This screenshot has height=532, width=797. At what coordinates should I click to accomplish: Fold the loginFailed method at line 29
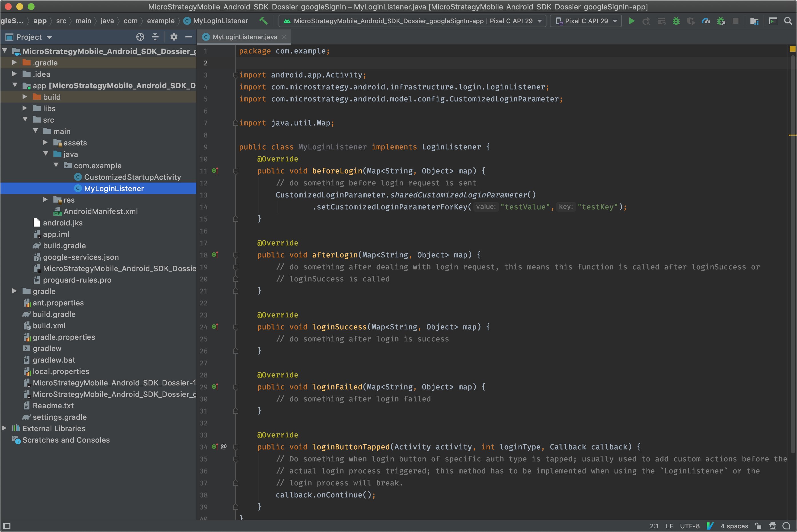click(x=236, y=387)
